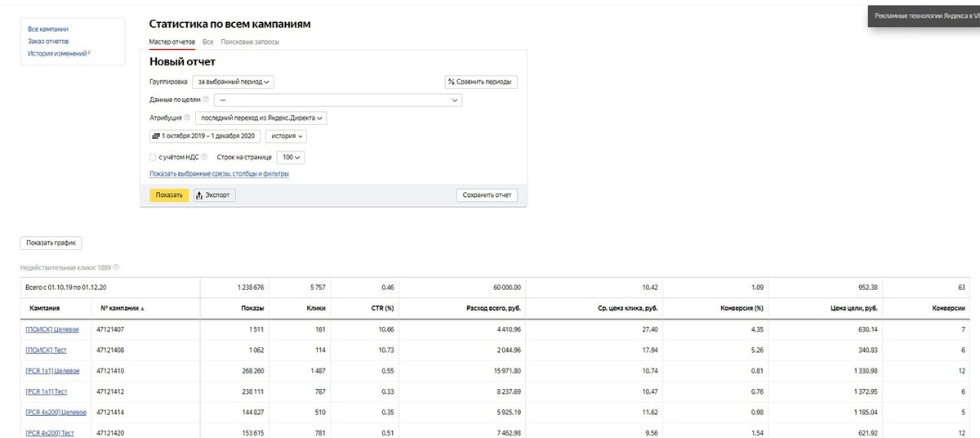The image size is (980, 438).
Task: Click the 'Показать график' button
Action: pos(51,243)
